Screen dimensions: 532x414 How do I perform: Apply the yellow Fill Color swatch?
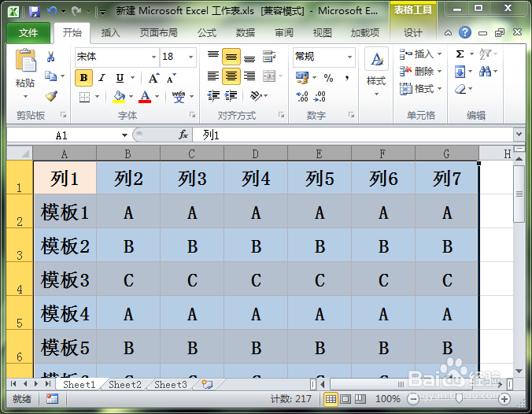coord(119,97)
